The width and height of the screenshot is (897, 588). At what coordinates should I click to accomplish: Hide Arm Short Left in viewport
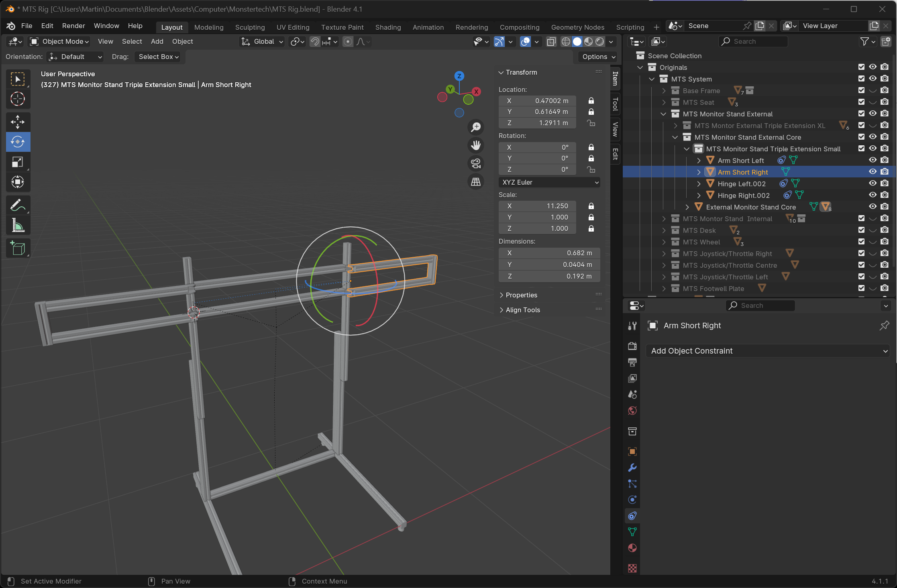pyautogui.click(x=873, y=160)
